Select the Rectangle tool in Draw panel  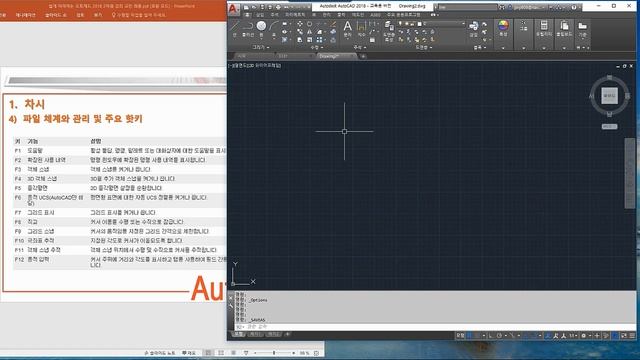(285, 24)
